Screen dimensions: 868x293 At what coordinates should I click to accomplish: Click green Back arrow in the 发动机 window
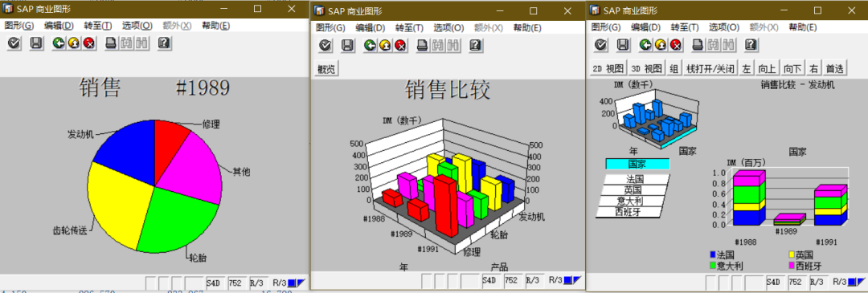pyautogui.click(x=645, y=45)
